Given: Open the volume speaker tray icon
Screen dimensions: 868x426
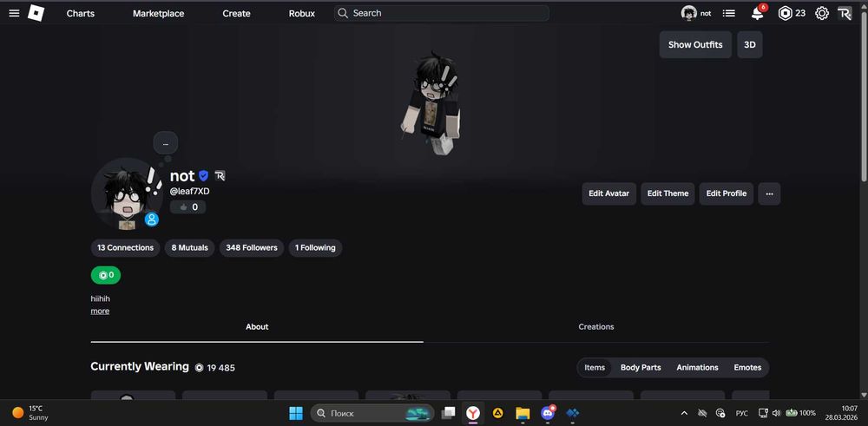Looking at the screenshot, I should point(776,413).
